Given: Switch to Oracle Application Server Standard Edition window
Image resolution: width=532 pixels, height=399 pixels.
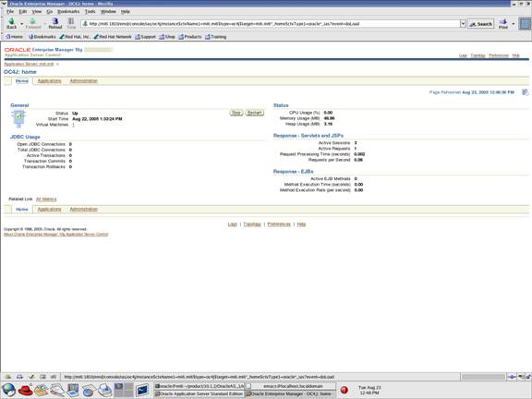Looking at the screenshot, I should [x=199, y=393].
